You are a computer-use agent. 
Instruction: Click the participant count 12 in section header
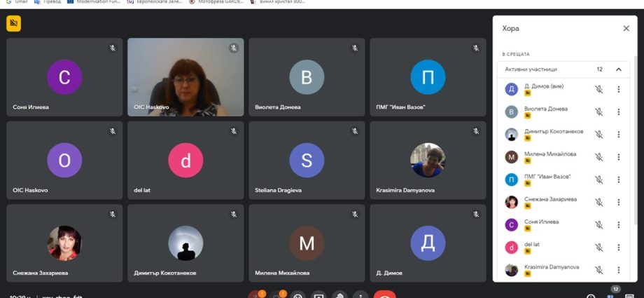point(600,69)
